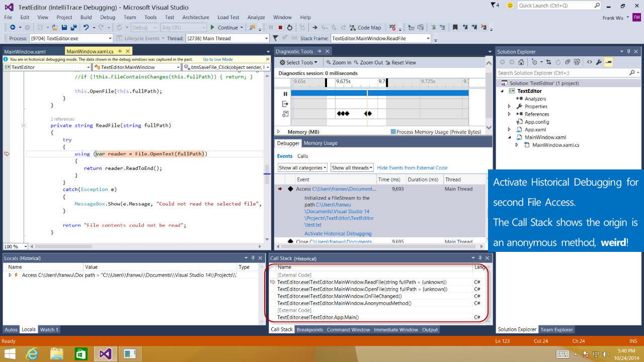Image resolution: width=644 pixels, height=362 pixels.
Task: Click Reset View in Diagnostic Tools
Action: click(x=400, y=62)
